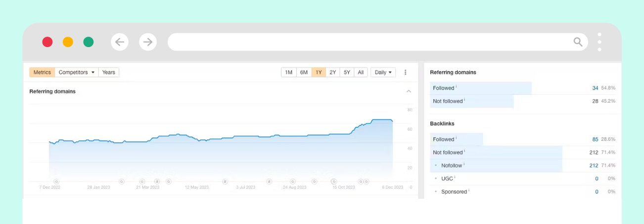
Task: Open the browser three-dot menu
Action: click(599, 42)
